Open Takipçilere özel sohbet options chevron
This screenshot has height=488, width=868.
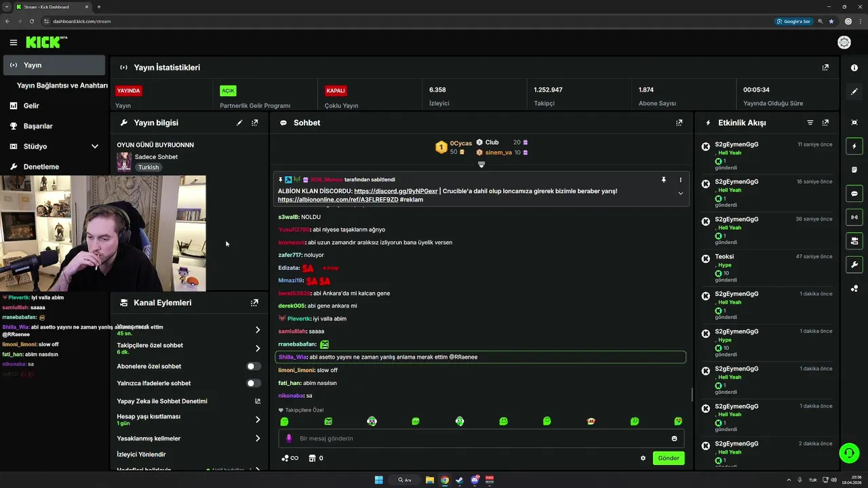click(258, 348)
